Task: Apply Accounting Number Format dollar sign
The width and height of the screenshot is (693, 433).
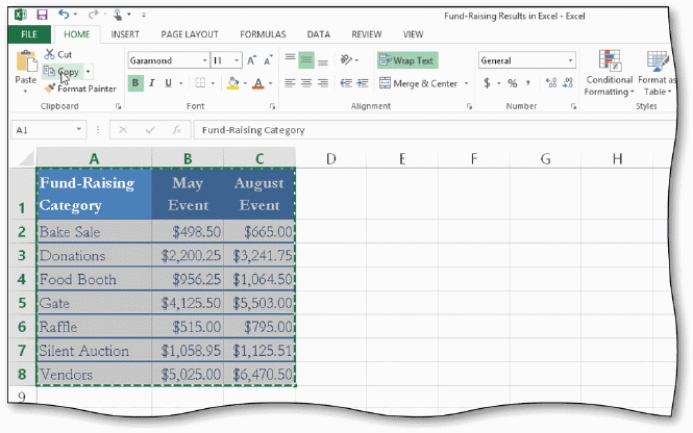Action: (487, 83)
